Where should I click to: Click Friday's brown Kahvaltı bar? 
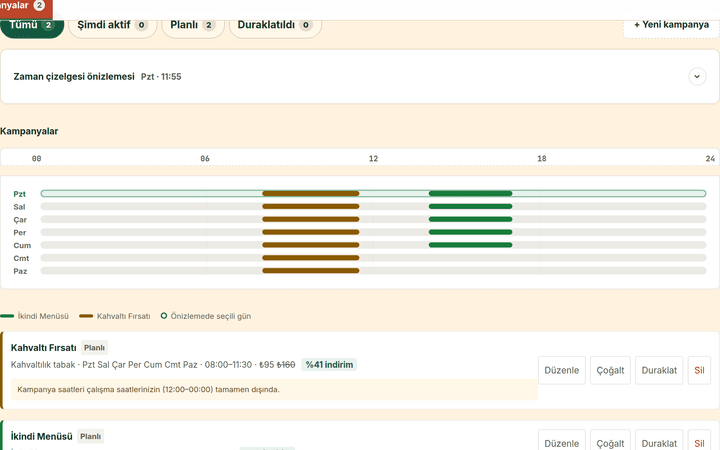[310, 245]
